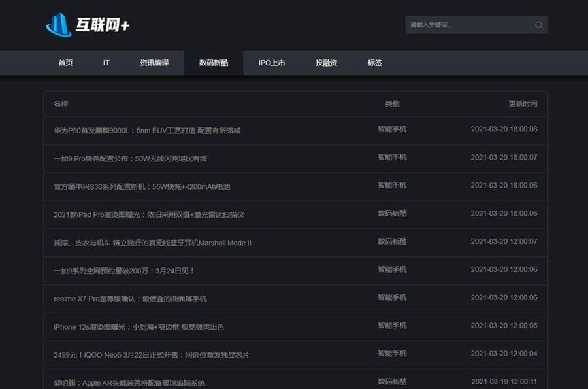Image resolution: width=588 pixels, height=389 pixels.
Task: Click the keyword search input field
Action: pyautogui.click(x=464, y=24)
